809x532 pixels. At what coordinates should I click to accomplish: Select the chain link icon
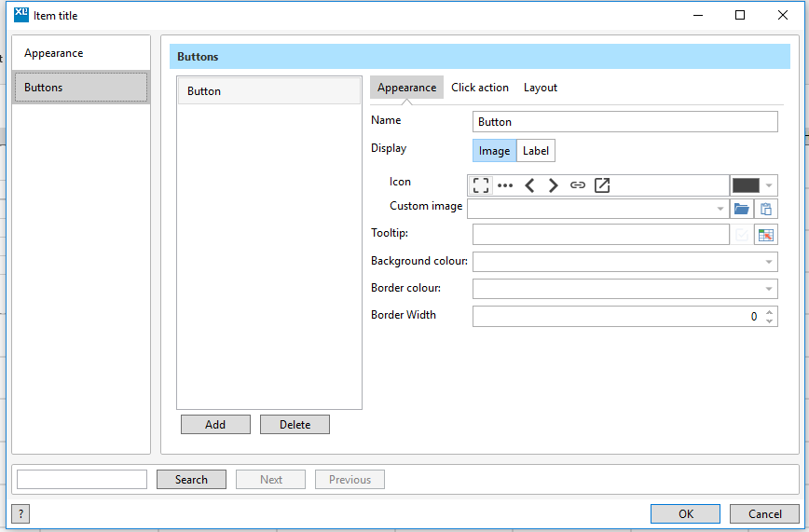tap(577, 185)
